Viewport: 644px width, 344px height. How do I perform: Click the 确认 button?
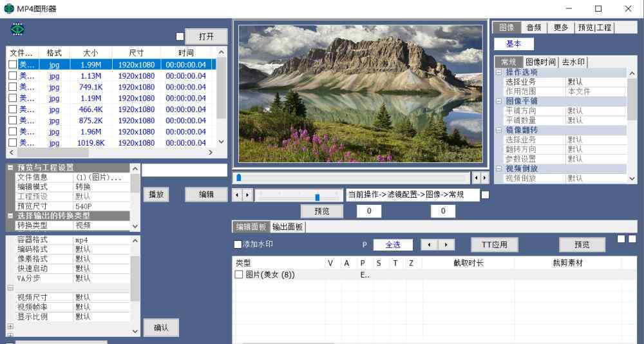[x=161, y=327]
